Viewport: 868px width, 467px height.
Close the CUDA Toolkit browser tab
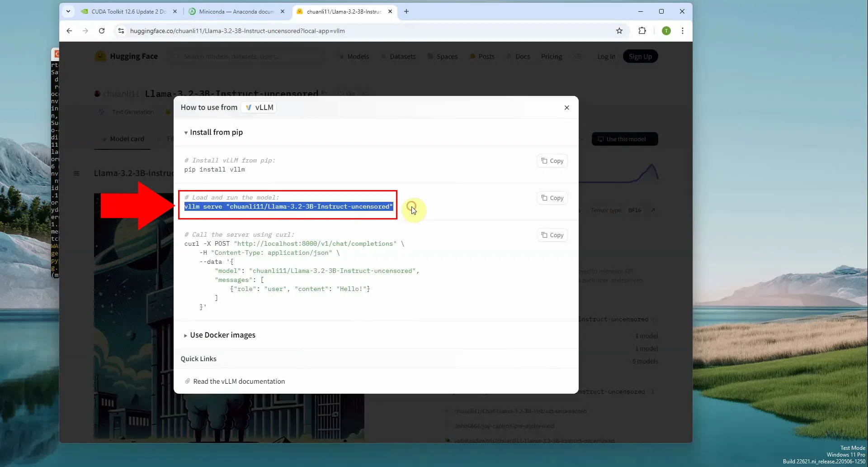[x=175, y=11]
